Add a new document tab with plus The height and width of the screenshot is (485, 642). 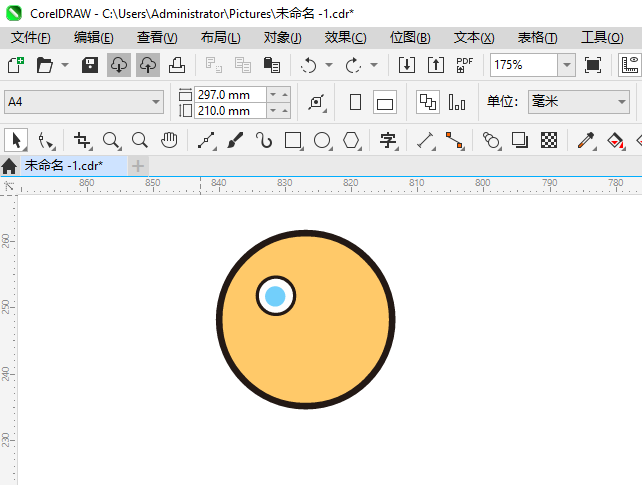(x=138, y=166)
